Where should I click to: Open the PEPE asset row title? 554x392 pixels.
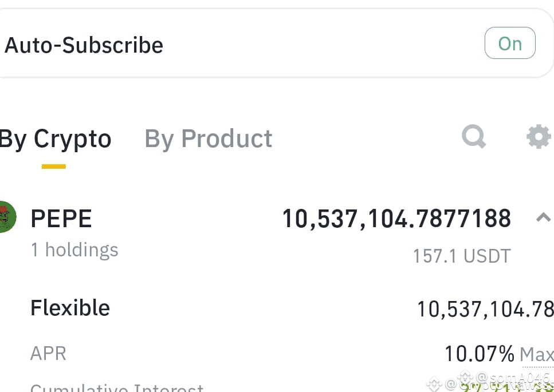tap(61, 219)
